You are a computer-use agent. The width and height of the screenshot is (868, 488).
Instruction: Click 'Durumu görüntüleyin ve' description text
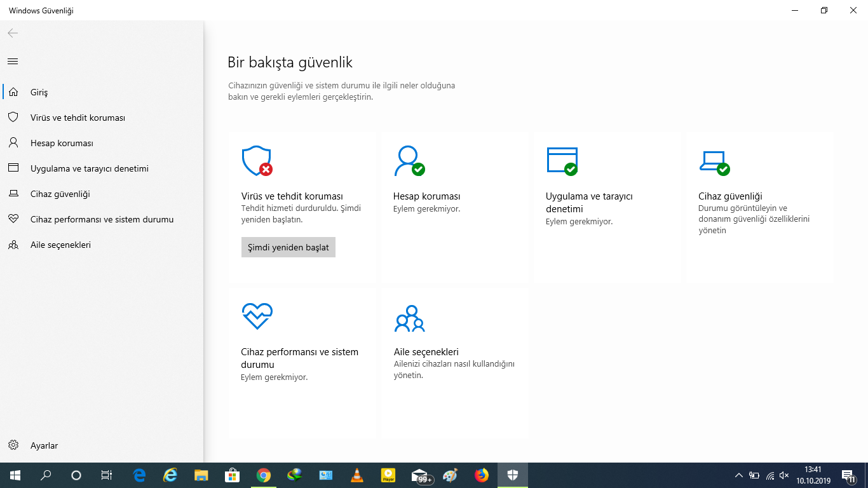click(x=743, y=208)
